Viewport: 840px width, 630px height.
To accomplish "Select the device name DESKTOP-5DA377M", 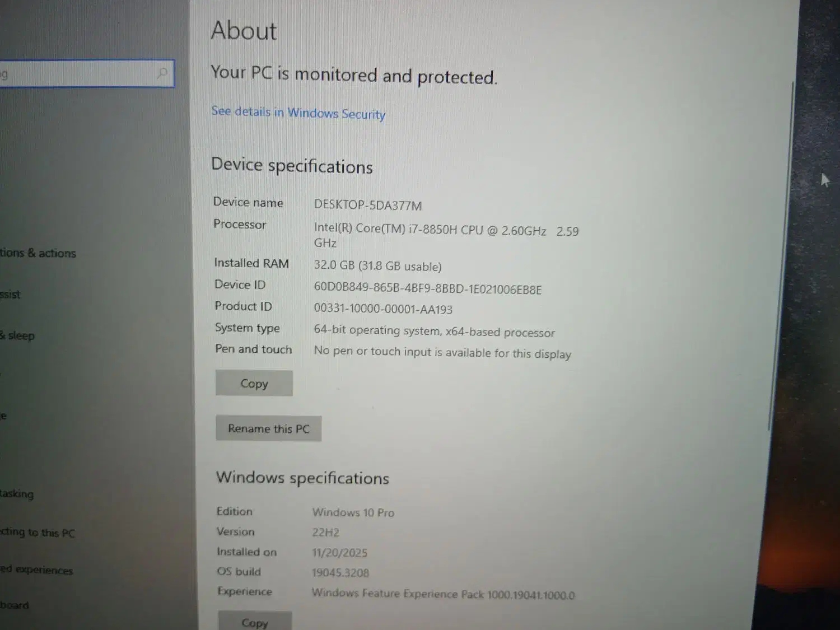I will click(x=367, y=206).
